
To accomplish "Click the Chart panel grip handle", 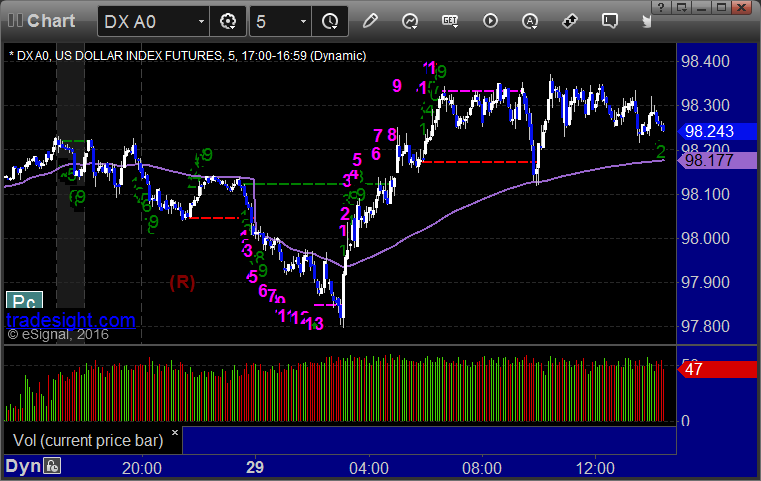I will [x=15, y=21].
